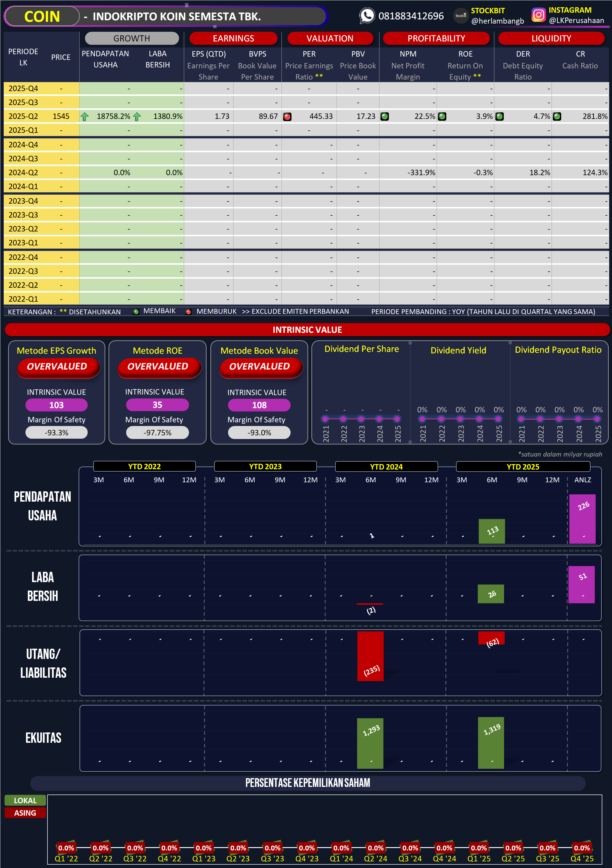
Task: Click the Instagram logo icon
Action: click(x=538, y=15)
